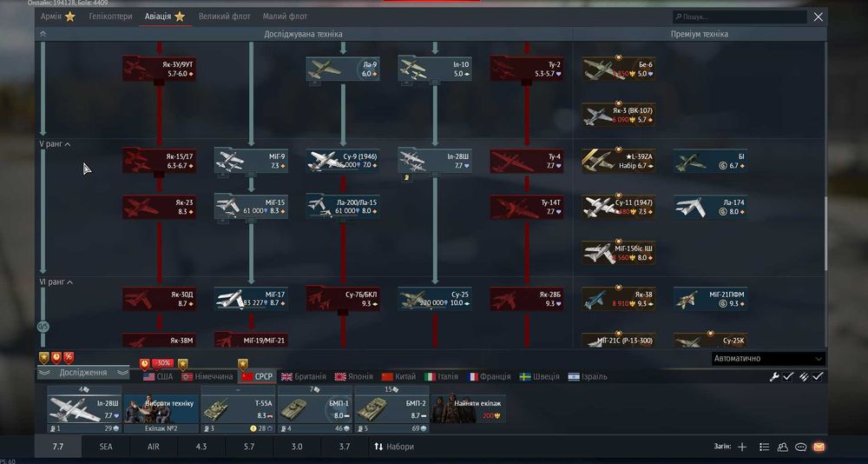Select the МіГ-17 jet card
868x464 pixels.
click(x=251, y=299)
